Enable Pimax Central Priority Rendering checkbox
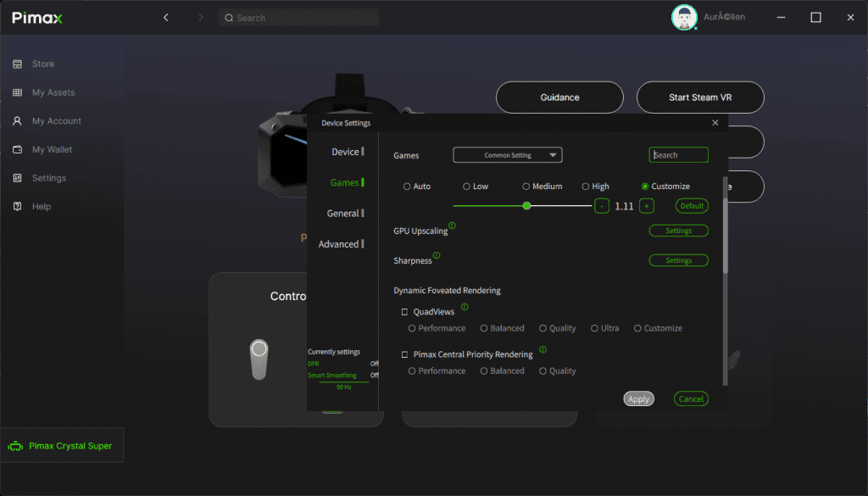Viewport: 868px width, 496px height. pos(404,355)
